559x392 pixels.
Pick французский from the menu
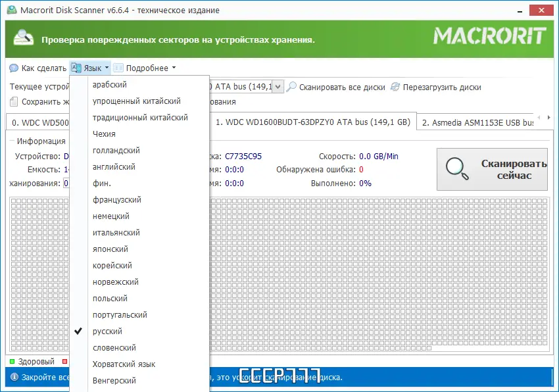[139, 199]
